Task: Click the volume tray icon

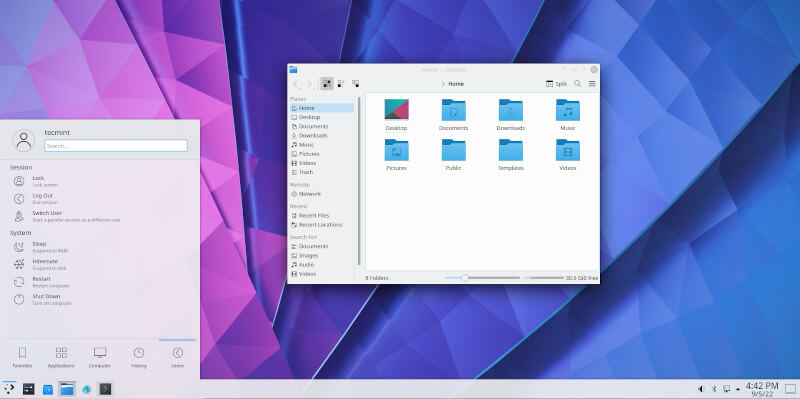Action: pyautogui.click(x=701, y=389)
